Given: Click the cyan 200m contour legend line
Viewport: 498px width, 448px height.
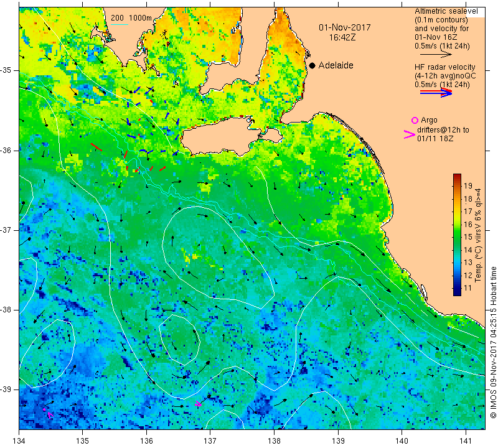Looking at the screenshot, I should [x=120, y=24].
